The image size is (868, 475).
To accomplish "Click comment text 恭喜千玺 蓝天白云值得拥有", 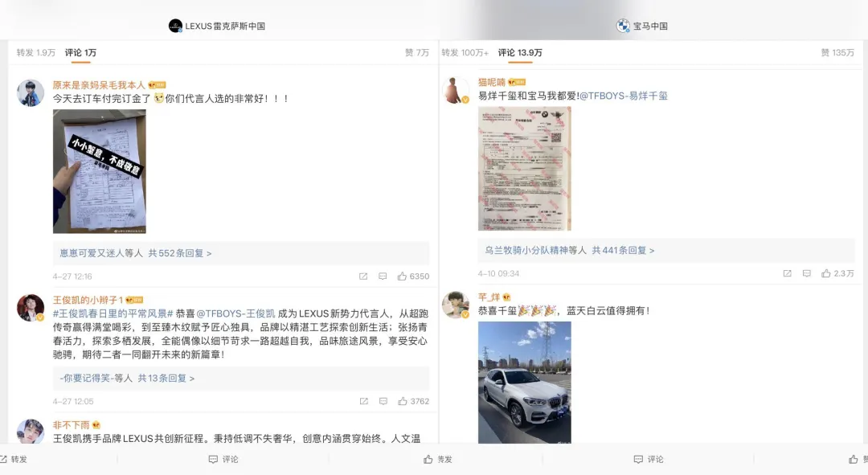I will point(563,310).
